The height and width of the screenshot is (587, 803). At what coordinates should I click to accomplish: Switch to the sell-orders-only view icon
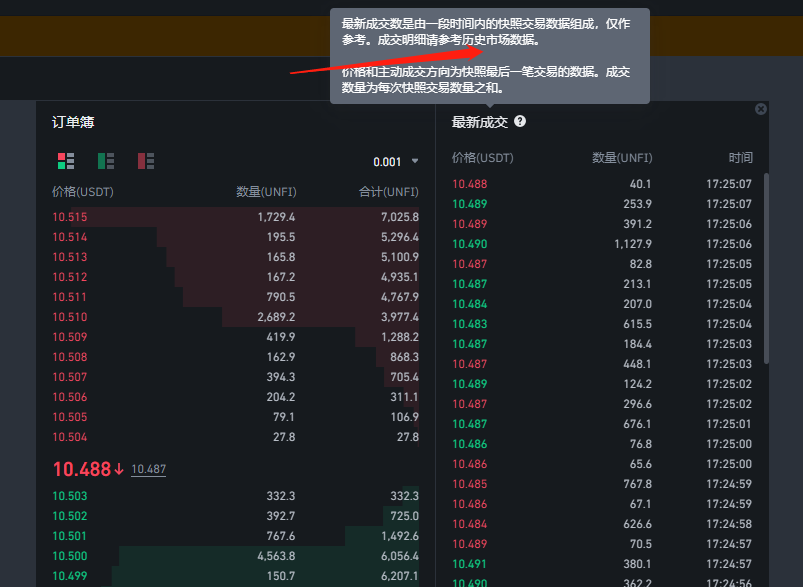146,161
